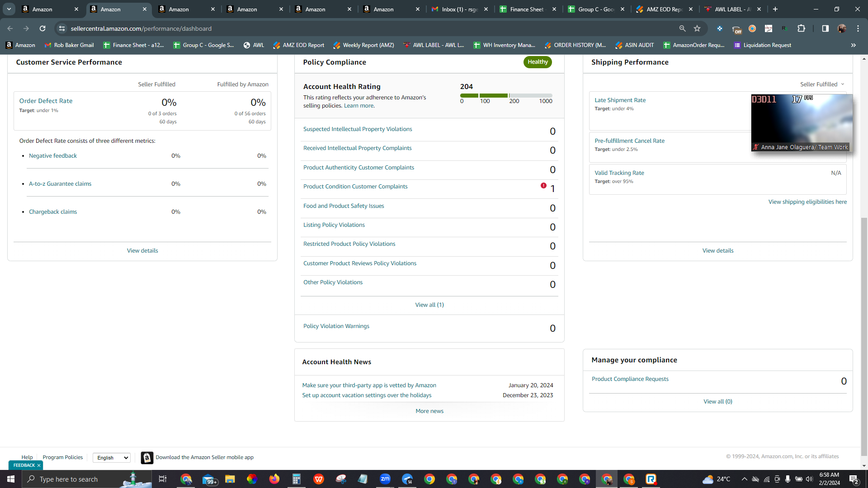This screenshot has height=488, width=868.
Task: Open the Valid Tracking Rate link
Action: point(619,173)
